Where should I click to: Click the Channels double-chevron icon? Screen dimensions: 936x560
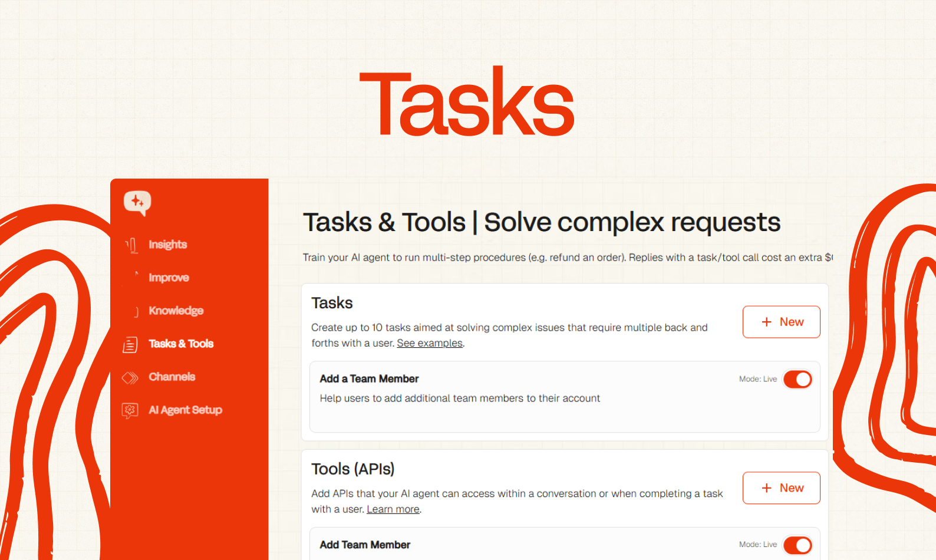click(130, 377)
